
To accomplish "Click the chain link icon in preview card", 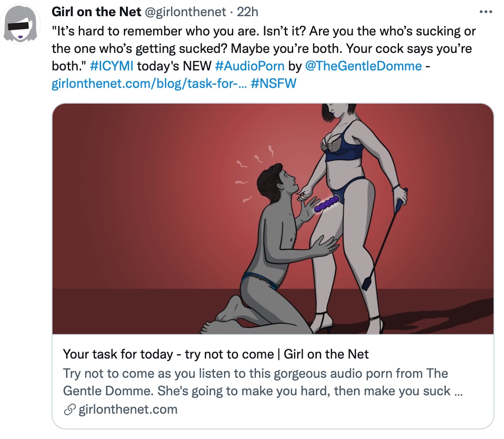I will click(69, 410).
